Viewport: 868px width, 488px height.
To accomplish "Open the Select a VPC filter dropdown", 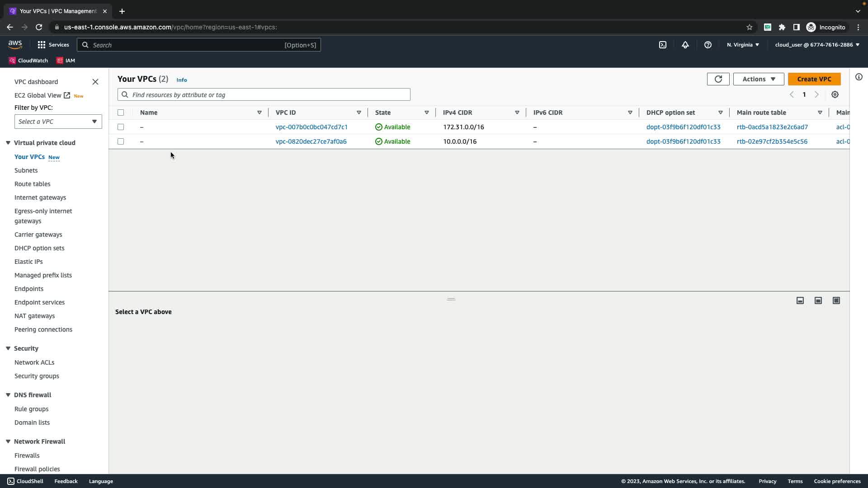I will point(58,122).
